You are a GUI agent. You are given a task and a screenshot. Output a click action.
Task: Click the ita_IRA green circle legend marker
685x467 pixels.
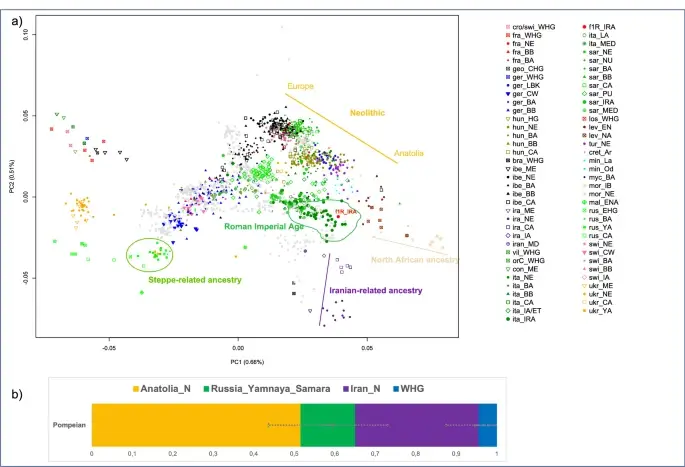(x=506, y=319)
